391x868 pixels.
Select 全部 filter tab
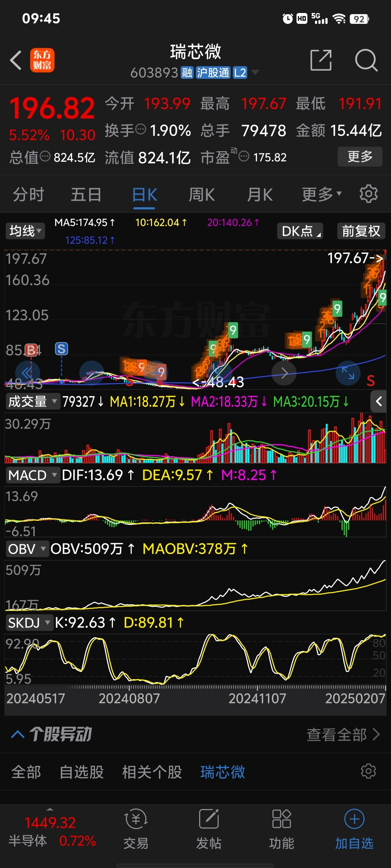coord(26,772)
